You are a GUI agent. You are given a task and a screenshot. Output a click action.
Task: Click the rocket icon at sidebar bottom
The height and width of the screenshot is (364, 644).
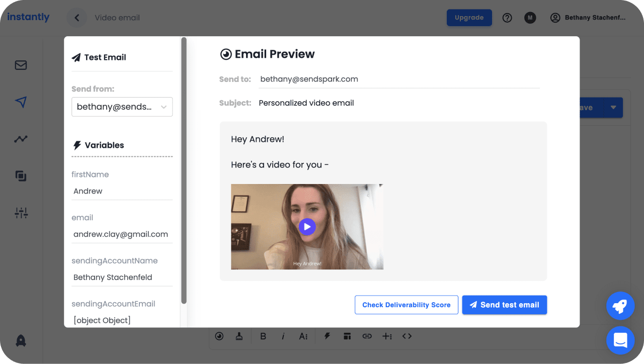tap(21, 341)
